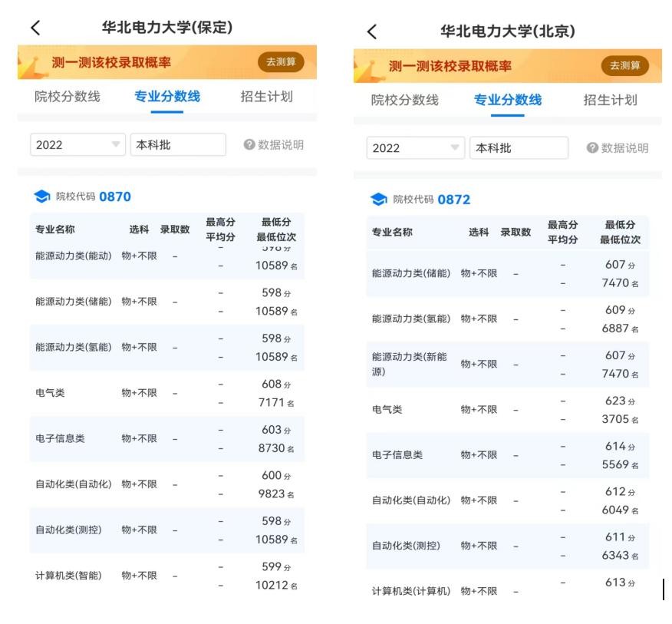Image resolution: width=672 pixels, height=624 pixels.
Task: Expand 2022 year dropdown for 保定
Action: point(77,145)
